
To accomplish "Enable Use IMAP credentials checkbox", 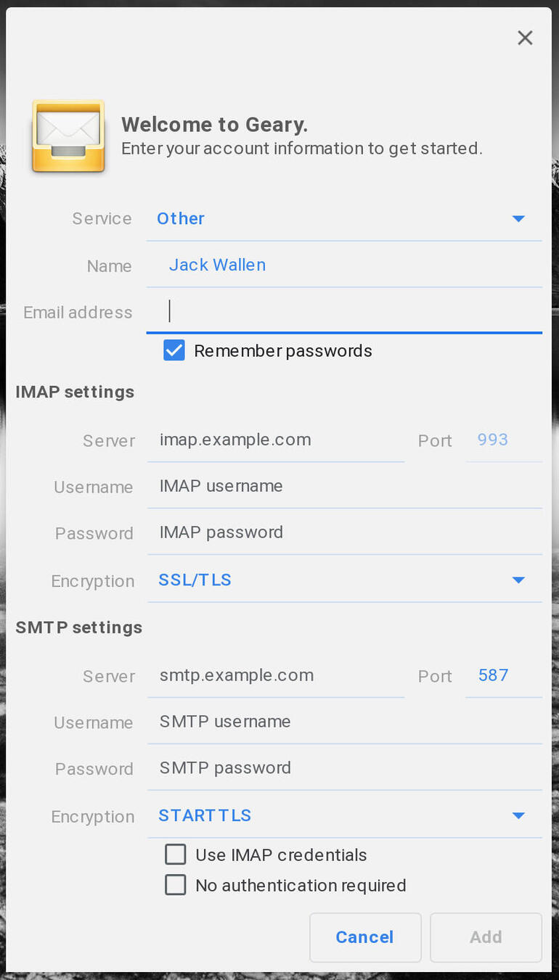I will [x=176, y=855].
